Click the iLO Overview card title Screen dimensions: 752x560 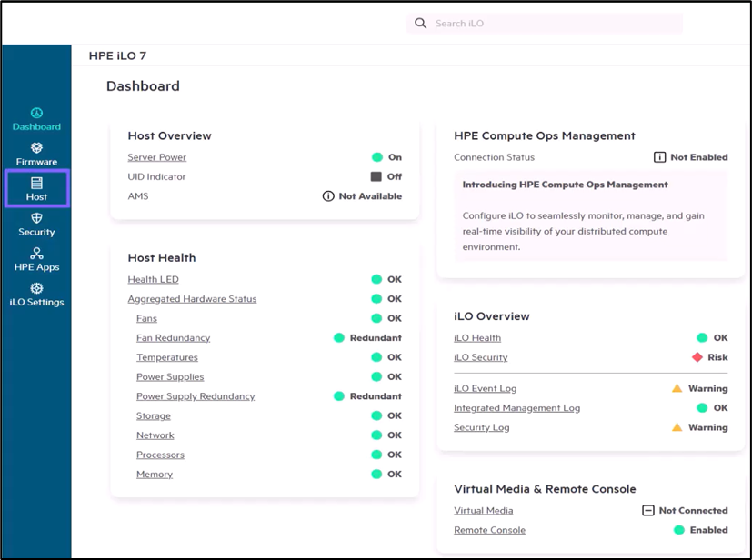pyautogui.click(x=492, y=316)
